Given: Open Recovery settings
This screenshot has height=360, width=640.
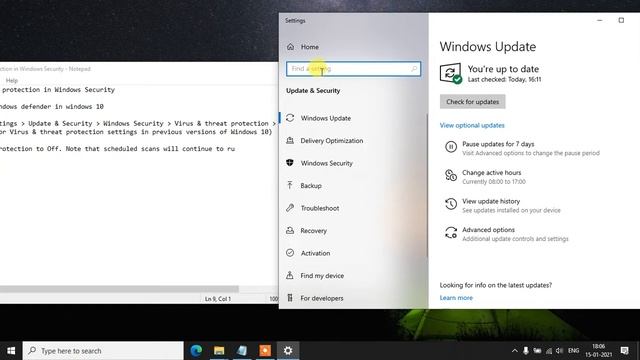Looking at the screenshot, I should (313, 231).
